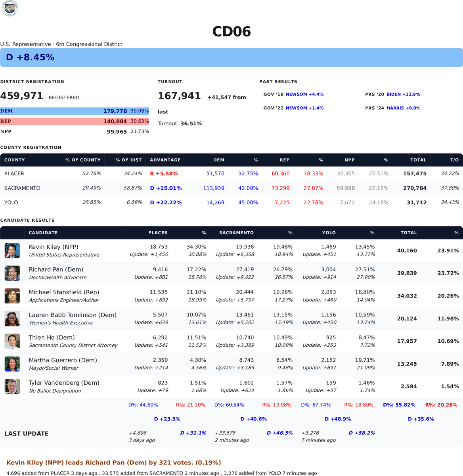Image resolution: width=463 pixels, height=476 pixels.
Task: Click the CANDIDATE column header
Action: point(43,233)
